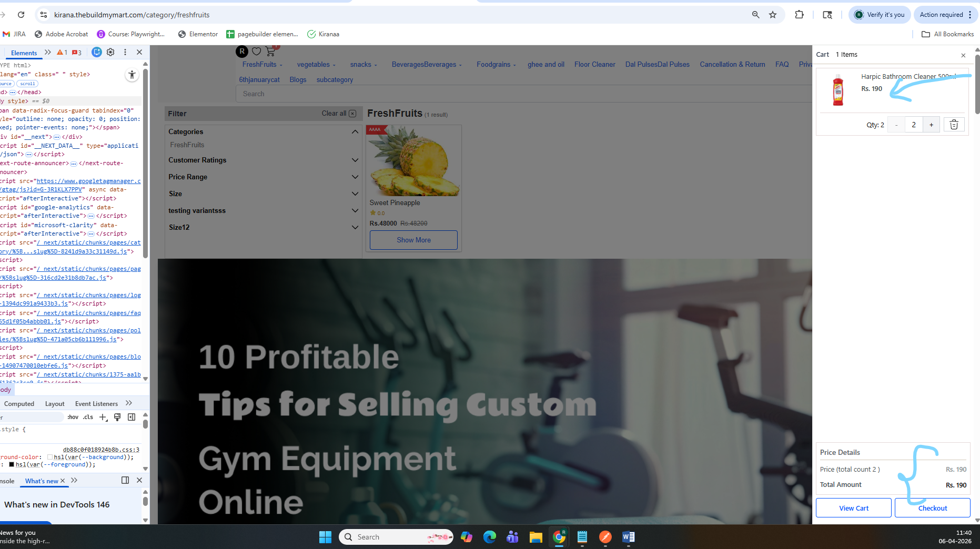Click the site Search input field
This screenshot has height=549, width=980.
pos(524,94)
